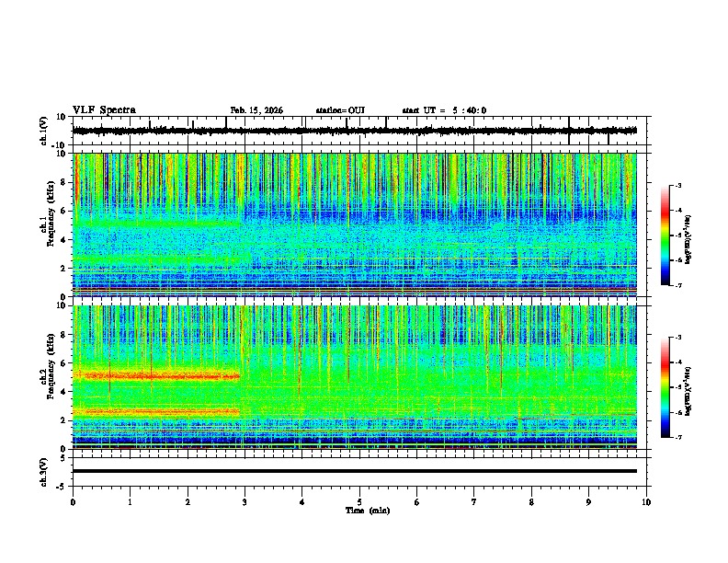Click the "-7" label on ch.1 color scale
The width and height of the screenshot is (728, 563).
tap(677, 285)
